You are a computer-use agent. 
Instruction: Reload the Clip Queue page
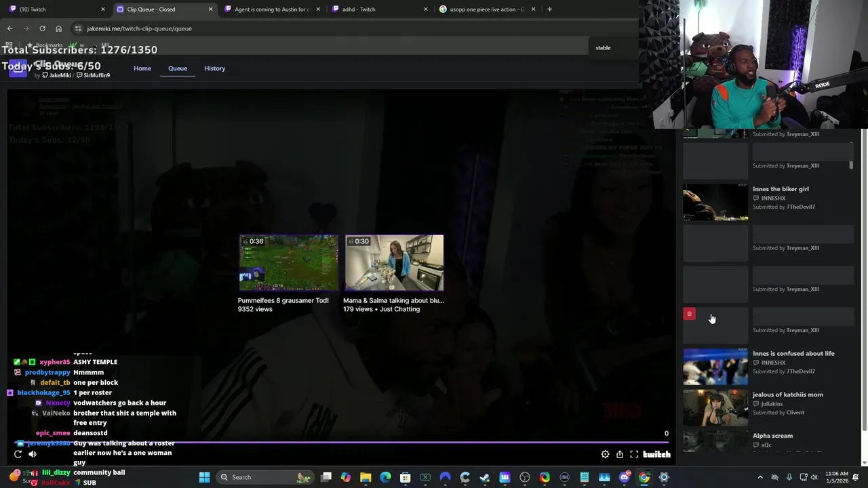tap(42, 28)
